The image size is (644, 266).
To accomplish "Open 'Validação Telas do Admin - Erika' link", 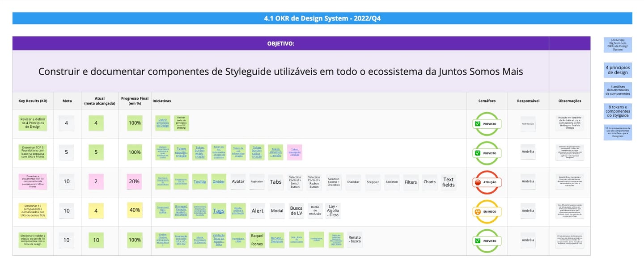I will 219,240.
